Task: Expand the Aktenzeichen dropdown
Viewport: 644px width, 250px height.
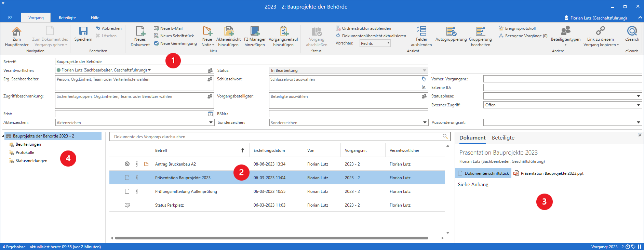Action: click(x=211, y=122)
